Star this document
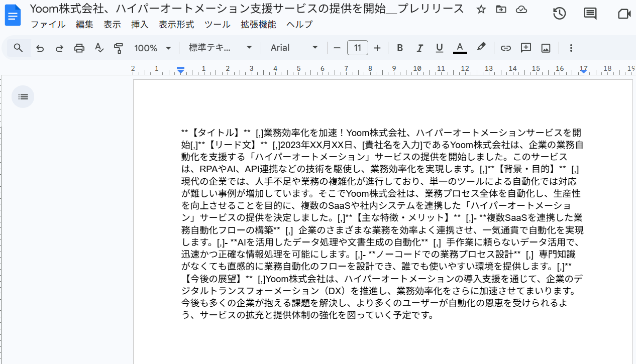 (x=481, y=9)
